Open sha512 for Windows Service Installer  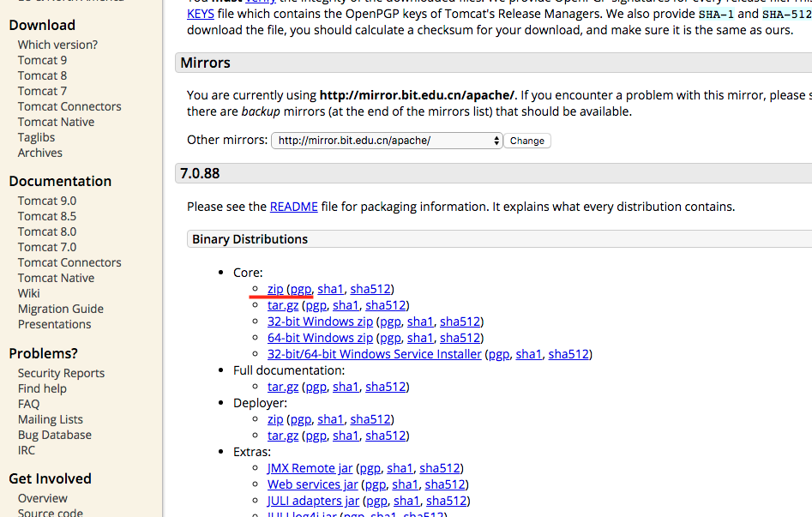pos(568,354)
